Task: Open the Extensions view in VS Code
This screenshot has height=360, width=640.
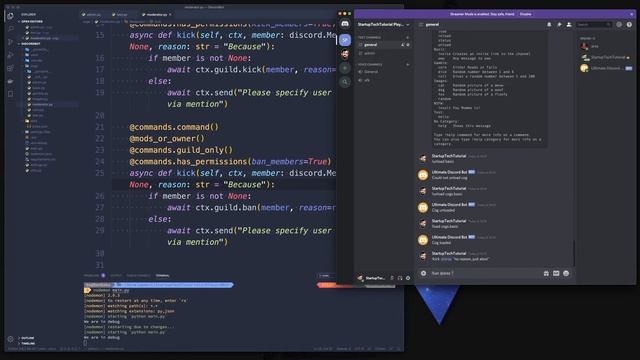Action: [x=11, y=68]
